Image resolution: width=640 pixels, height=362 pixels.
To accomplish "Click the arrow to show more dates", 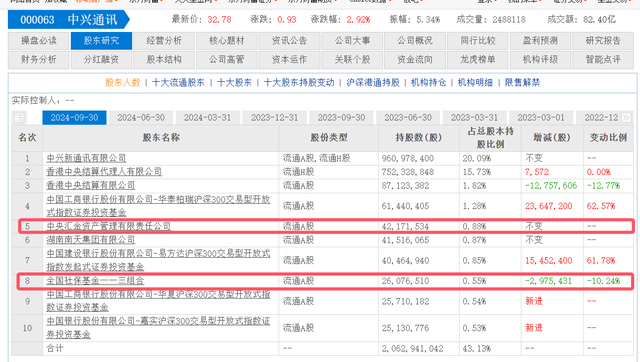I will [626, 118].
